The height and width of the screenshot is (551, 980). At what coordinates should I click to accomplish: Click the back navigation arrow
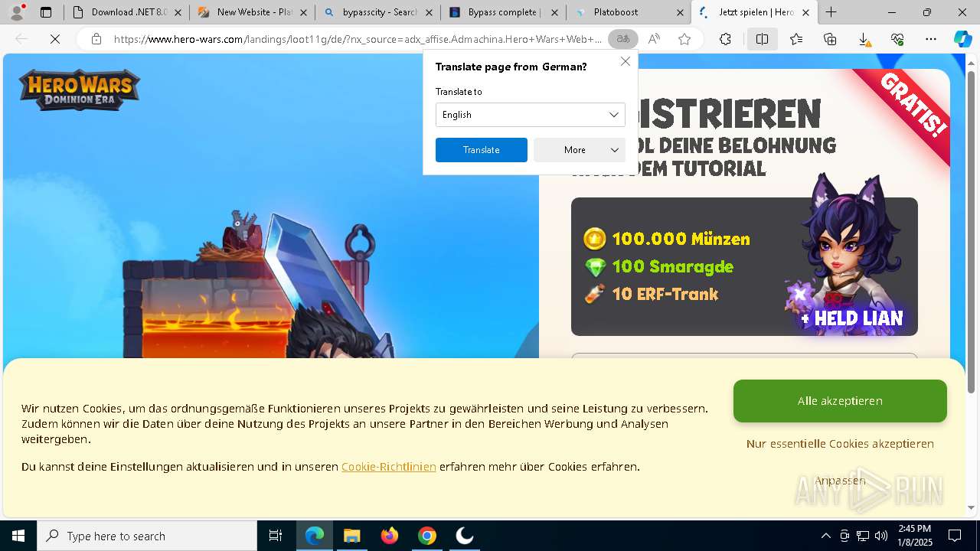[21, 39]
